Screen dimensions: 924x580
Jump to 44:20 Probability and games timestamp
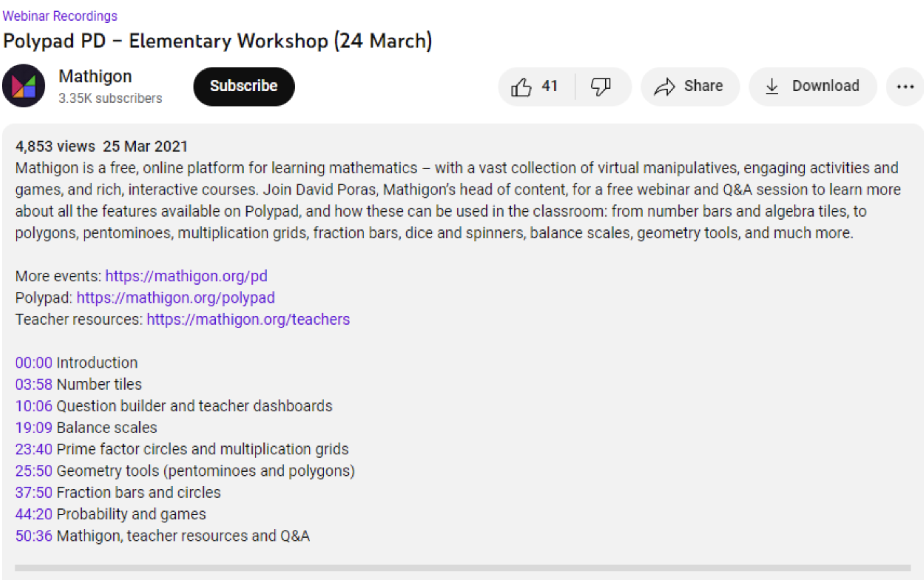tap(33, 514)
